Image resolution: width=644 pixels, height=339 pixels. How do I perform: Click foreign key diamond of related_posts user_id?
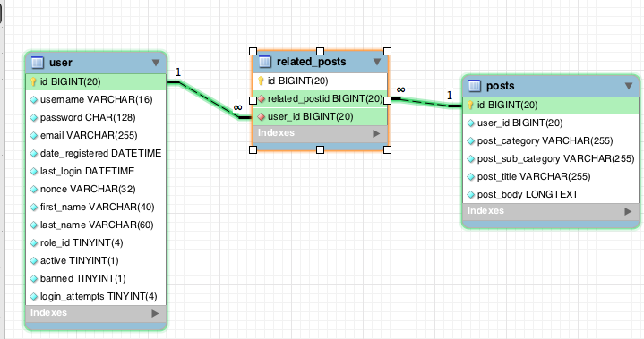point(262,117)
